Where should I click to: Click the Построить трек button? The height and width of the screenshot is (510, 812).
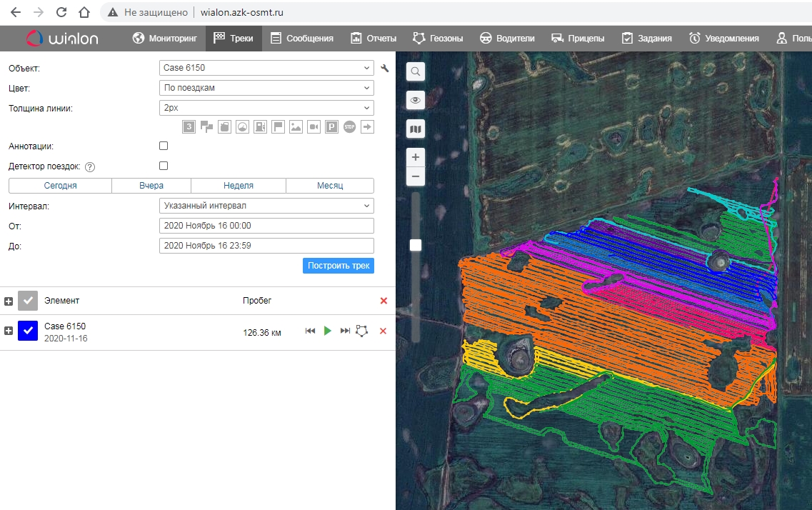pos(339,266)
